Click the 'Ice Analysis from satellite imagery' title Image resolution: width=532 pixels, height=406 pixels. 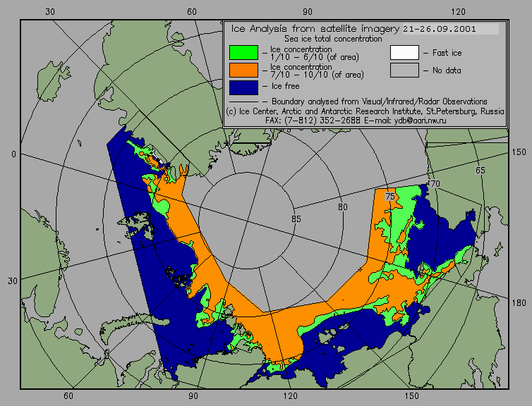315,28
